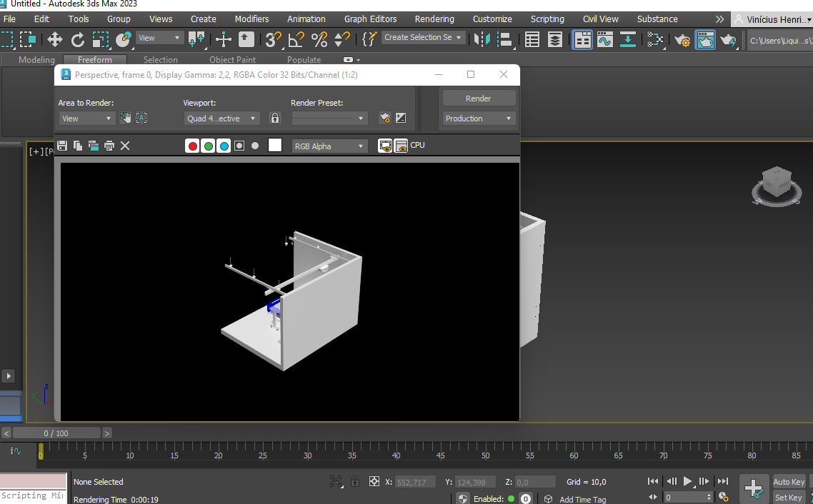Image resolution: width=813 pixels, height=504 pixels.
Task: Click Render Production teapot icon
Action: click(x=728, y=39)
